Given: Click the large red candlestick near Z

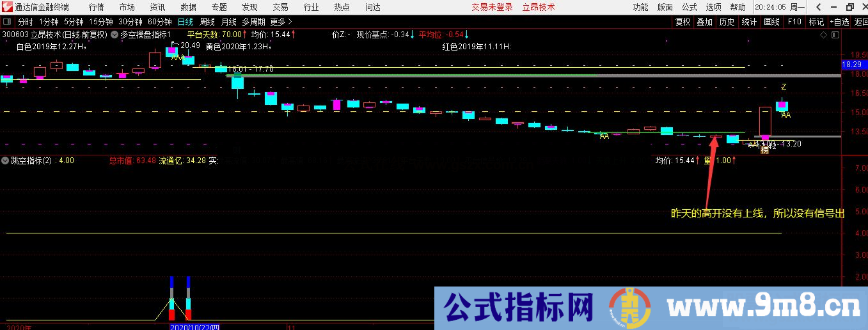Looking at the screenshot, I should [765, 122].
